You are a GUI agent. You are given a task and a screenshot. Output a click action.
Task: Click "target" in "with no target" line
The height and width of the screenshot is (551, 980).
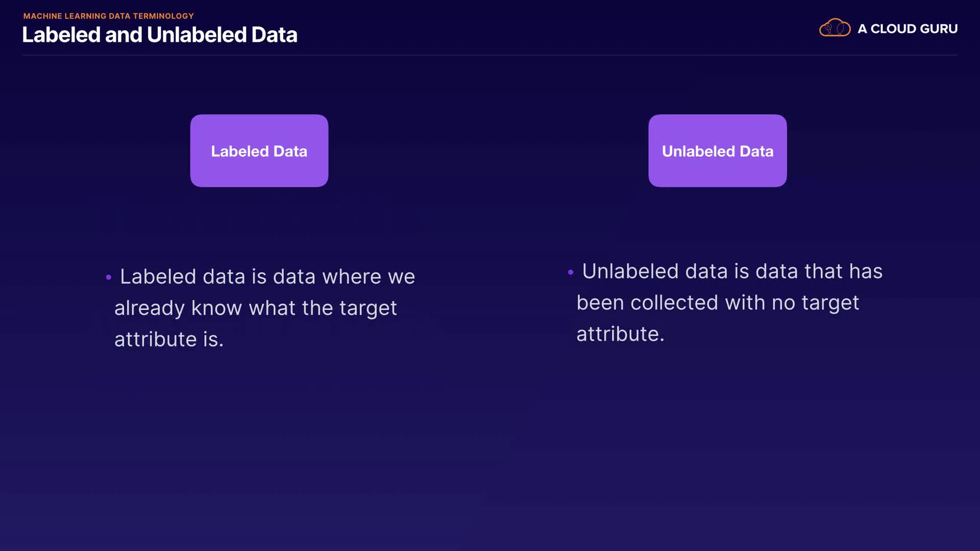click(x=830, y=303)
